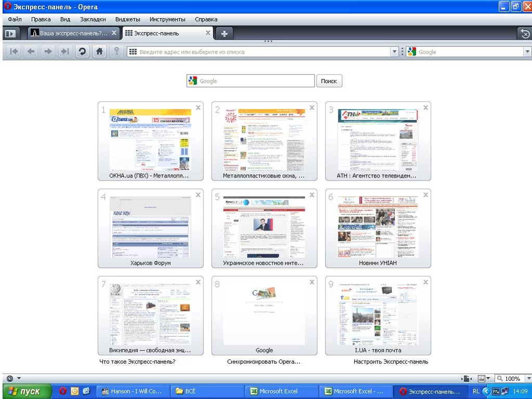Click the Fast Forward button
The image size is (532, 399).
point(65,52)
